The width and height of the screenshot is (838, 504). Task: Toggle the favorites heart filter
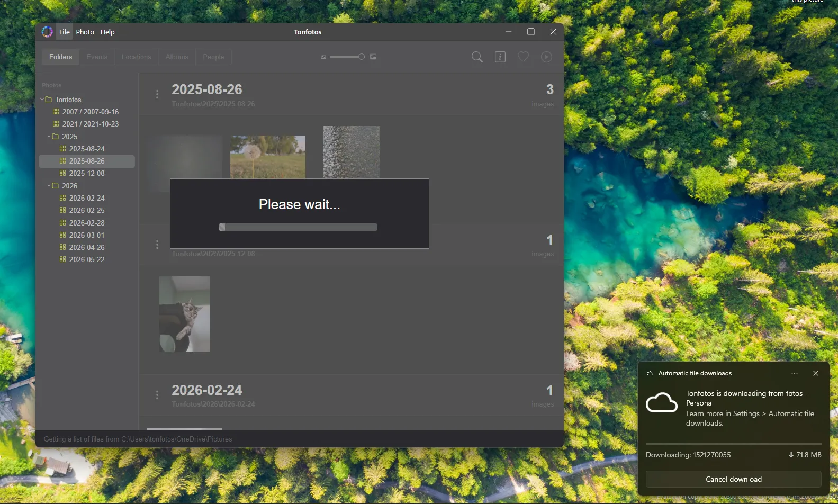(523, 57)
